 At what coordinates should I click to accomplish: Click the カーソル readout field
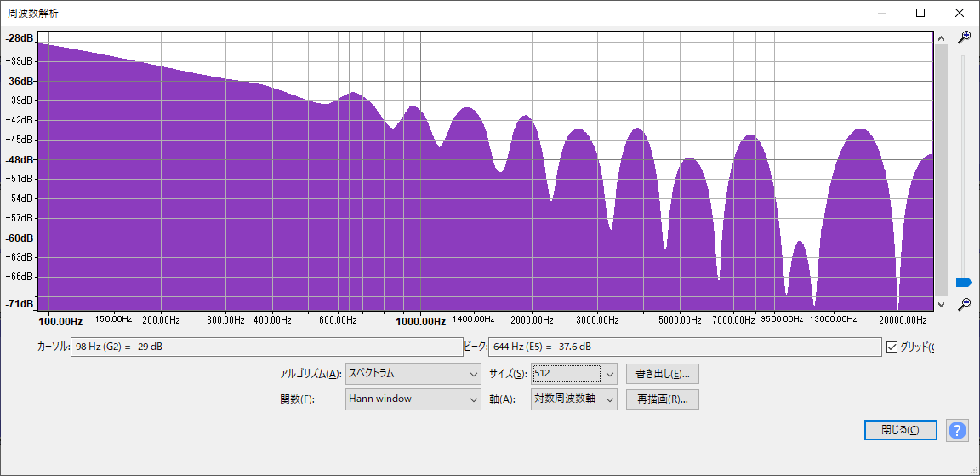click(266, 347)
